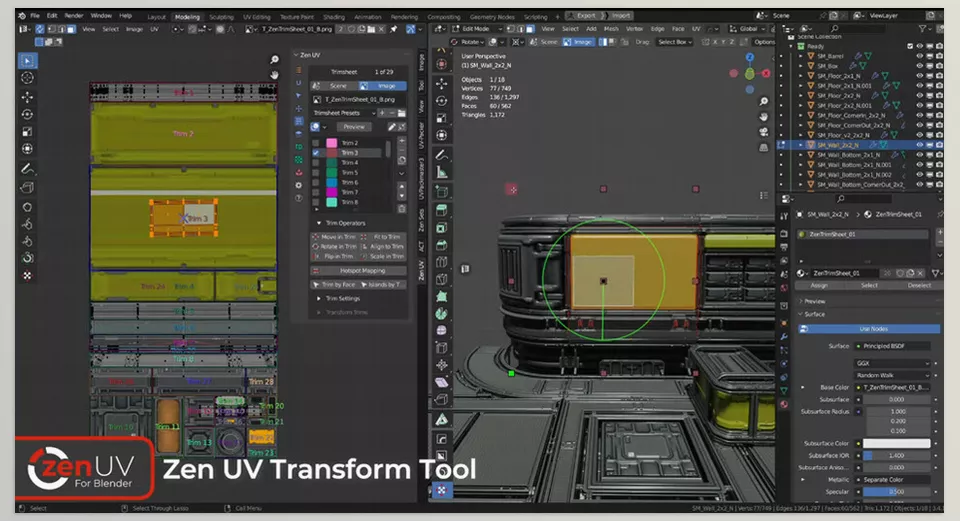Open the Select Box dropdown in viewport header
The image size is (960, 521).
(675, 42)
